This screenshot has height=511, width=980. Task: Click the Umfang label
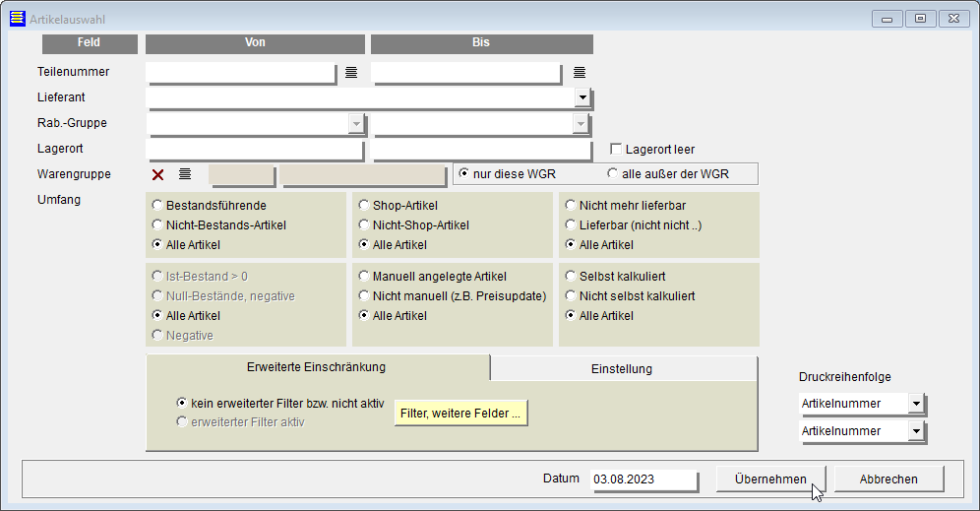59,200
